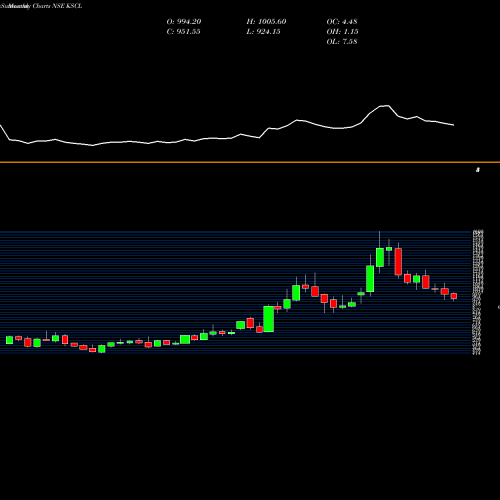Click the OL: 7.58 reading
Screen dimensions: 500x500
point(342,42)
